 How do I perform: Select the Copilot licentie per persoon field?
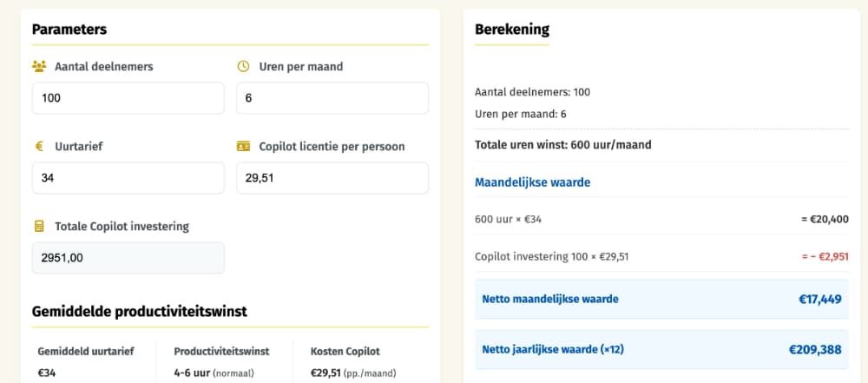[x=332, y=178]
